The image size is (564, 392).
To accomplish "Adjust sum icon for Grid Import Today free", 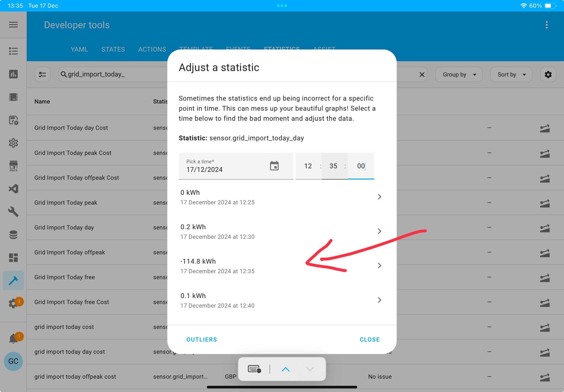I will [x=545, y=277].
